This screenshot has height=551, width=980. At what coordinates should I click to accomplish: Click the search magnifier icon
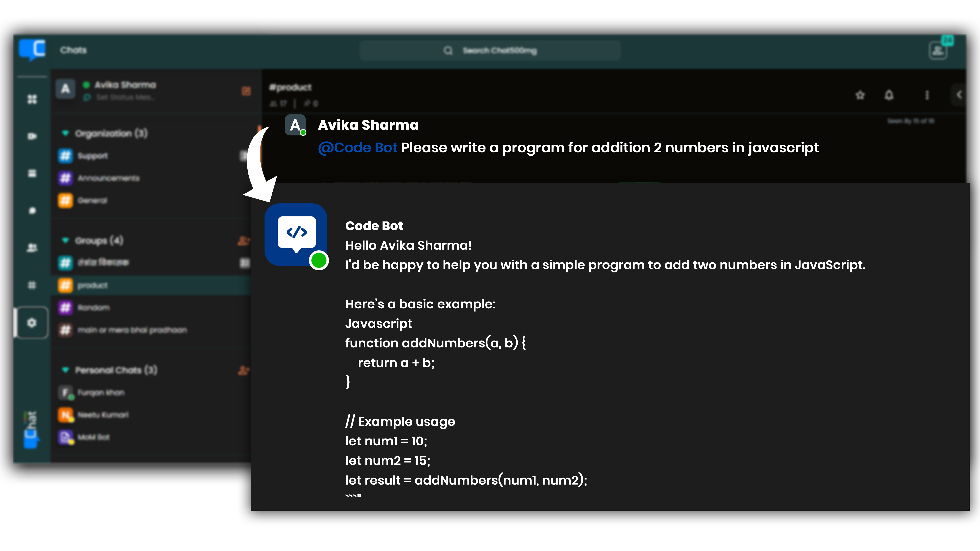[448, 51]
